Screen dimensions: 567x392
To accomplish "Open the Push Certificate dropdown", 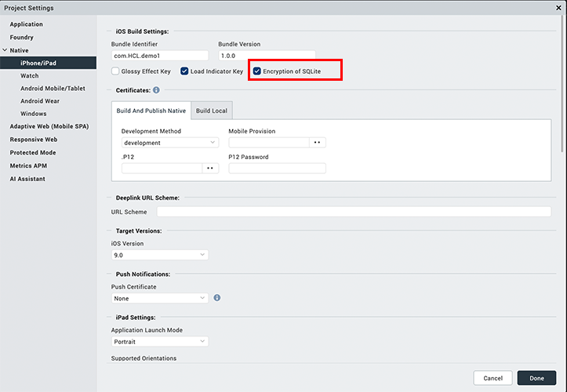I will (160, 298).
